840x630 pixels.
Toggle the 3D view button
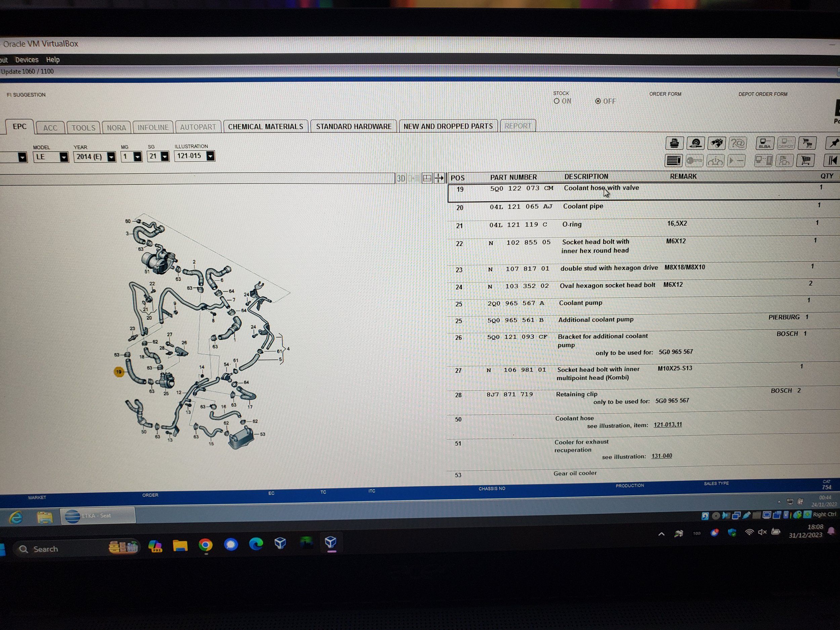pyautogui.click(x=401, y=178)
